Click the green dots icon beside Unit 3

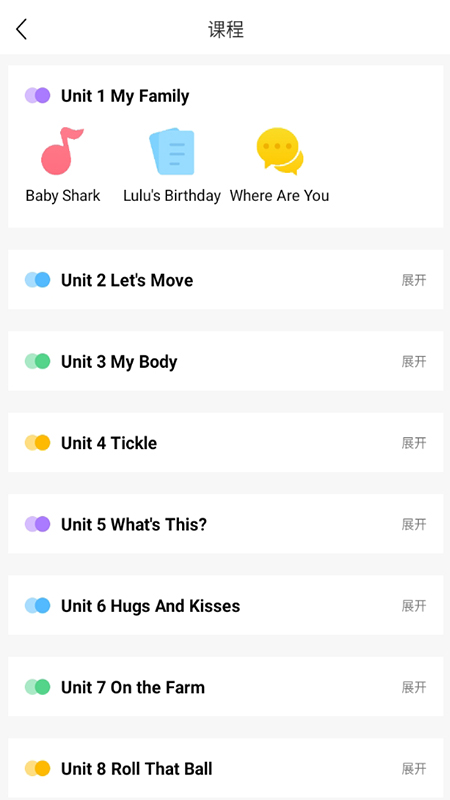point(37,361)
